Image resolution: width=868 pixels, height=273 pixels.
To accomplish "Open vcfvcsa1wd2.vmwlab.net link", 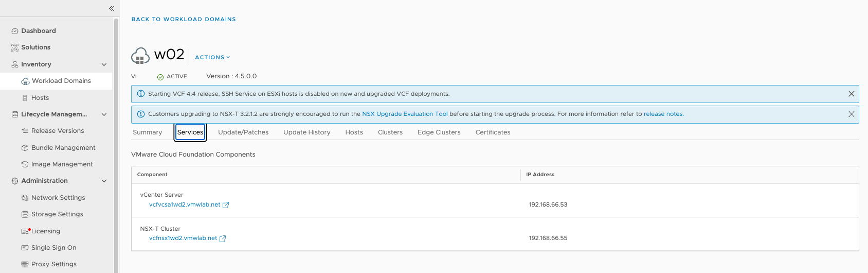I will point(185,204).
